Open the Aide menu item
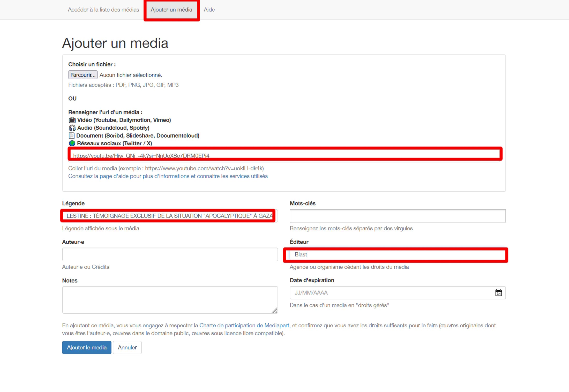569x392 pixels. coord(209,10)
